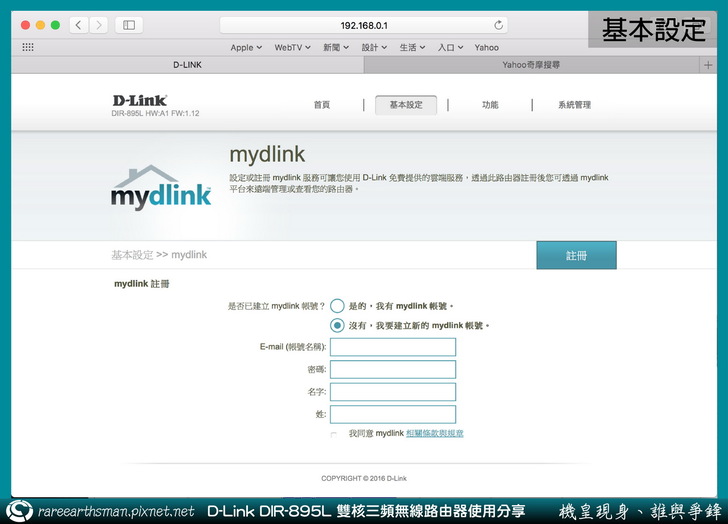Click the COPYRIGHT © 2016 D-Link text
This screenshot has height=524, width=728.
coord(364,478)
